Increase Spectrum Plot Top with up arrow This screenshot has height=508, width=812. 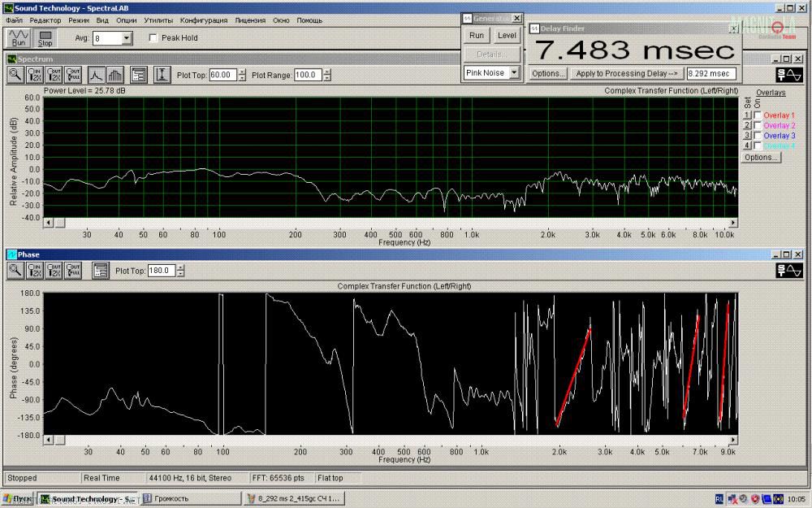click(x=242, y=72)
